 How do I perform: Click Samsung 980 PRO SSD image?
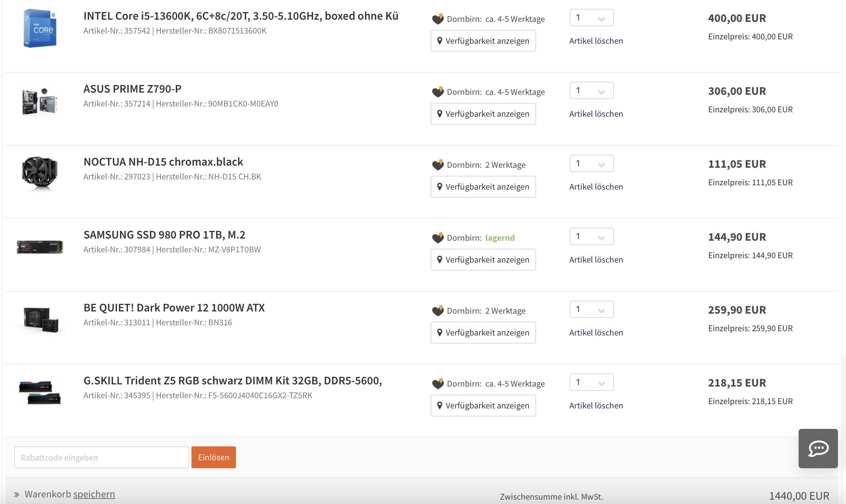[40, 247]
